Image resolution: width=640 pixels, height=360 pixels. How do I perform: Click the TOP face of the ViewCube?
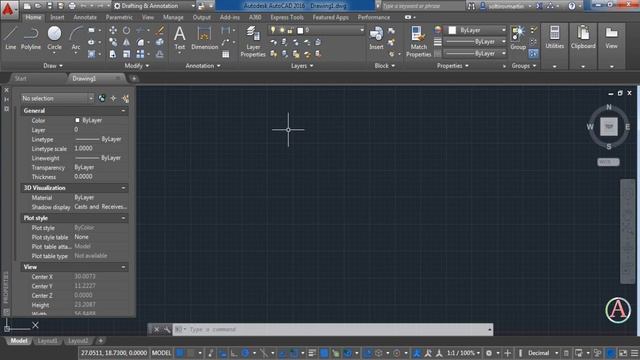609,127
